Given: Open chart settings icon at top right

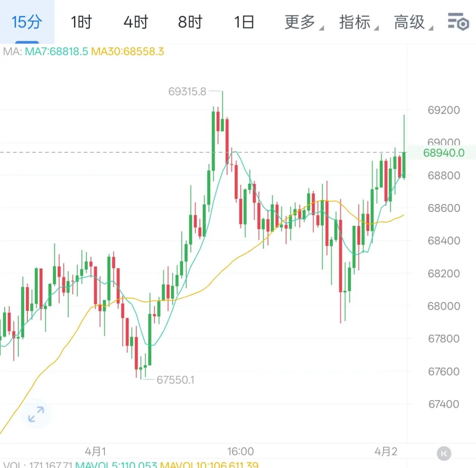Looking at the screenshot, I should point(458,22).
